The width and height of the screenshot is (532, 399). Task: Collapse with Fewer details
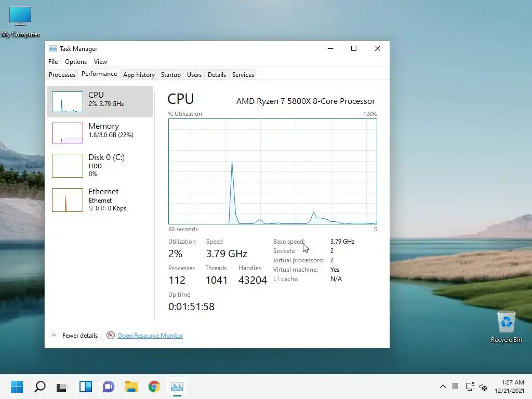tap(74, 336)
